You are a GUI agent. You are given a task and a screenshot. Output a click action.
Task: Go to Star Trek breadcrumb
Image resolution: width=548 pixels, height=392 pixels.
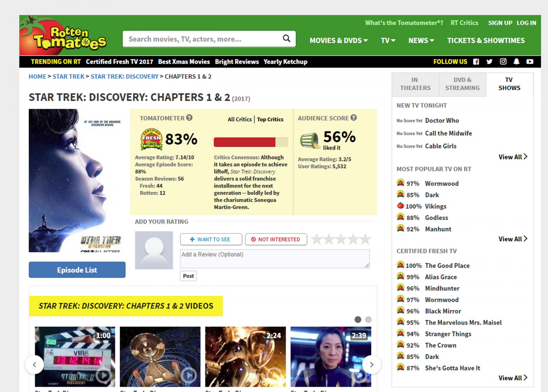[68, 76]
